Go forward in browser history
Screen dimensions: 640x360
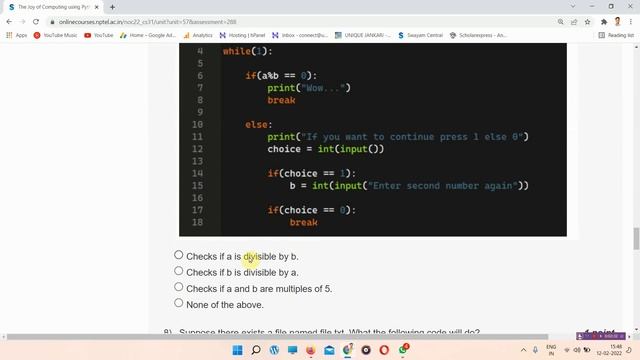click(22, 22)
